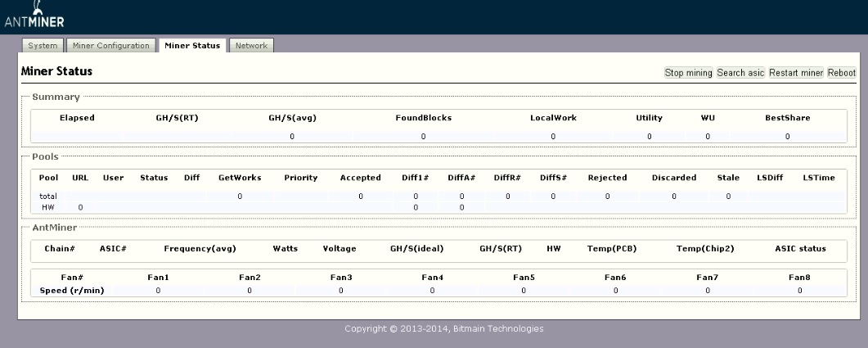The width and height of the screenshot is (868, 348).
Task: Click the GH/S(avg) column header
Action: pyautogui.click(x=292, y=118)
